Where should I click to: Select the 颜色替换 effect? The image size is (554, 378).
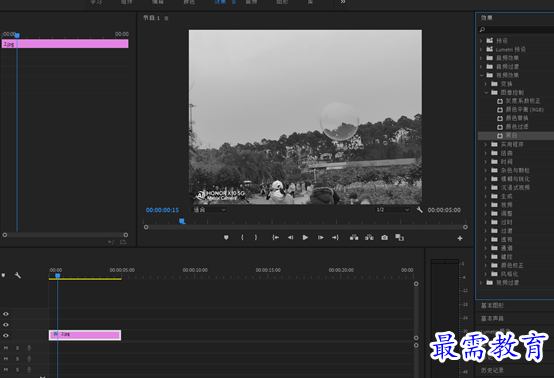click(x=516, y=118)
